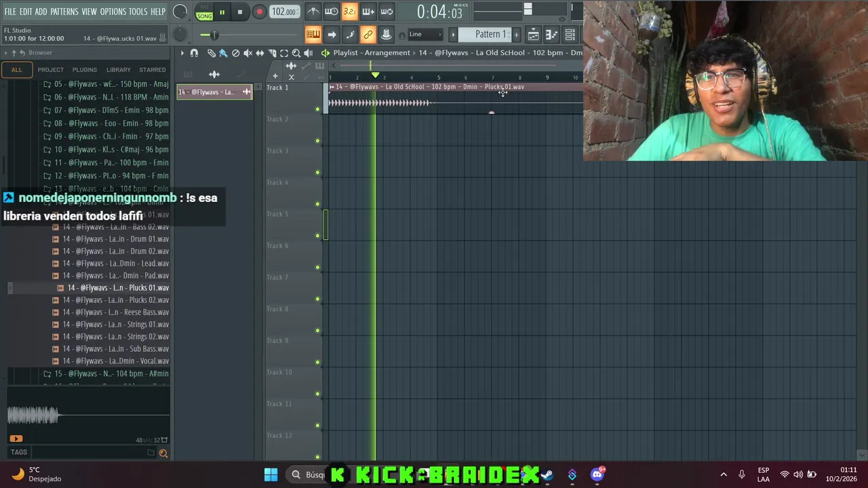Screen dimensions: 868x488
Task: Open the OPTIONS menu
Action: pyautogui.click(x=113, y=12)
